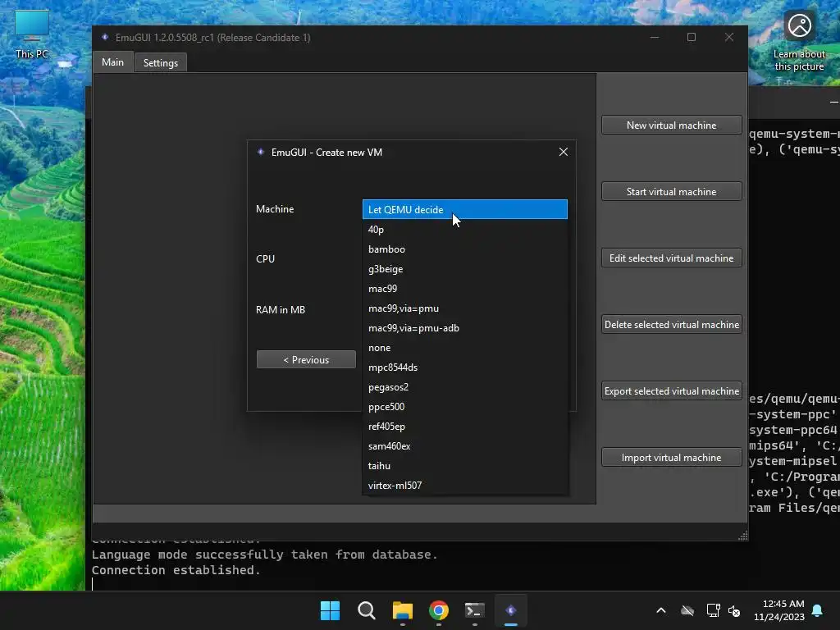840x630 pixels.
Task: Choose ppce500 machine entry
Action: tap(464, 407)
